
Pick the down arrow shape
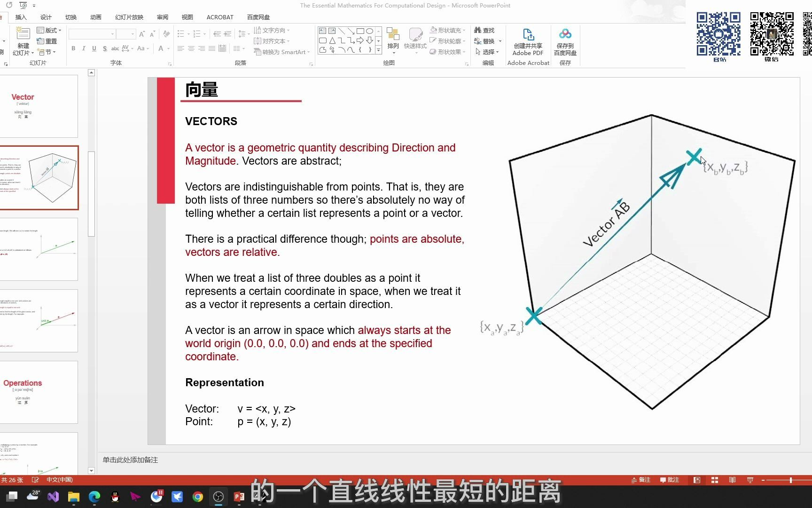370,40
